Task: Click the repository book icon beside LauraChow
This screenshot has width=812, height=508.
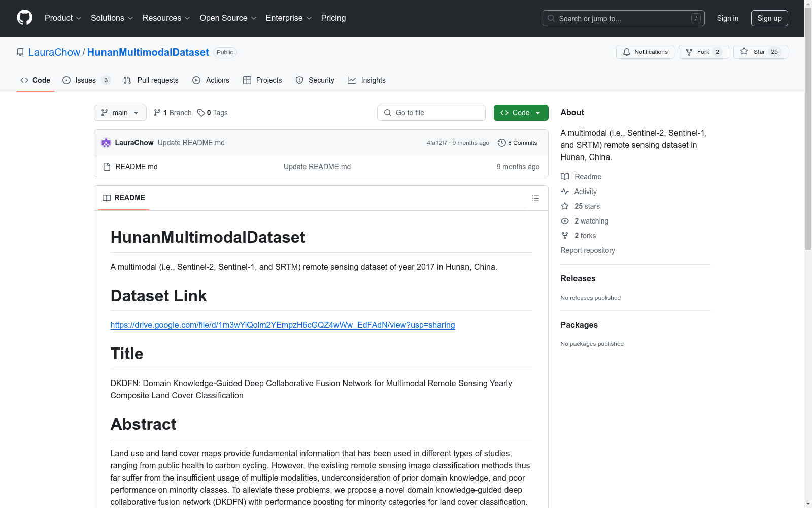Action: pyautogui.click(x=20, y=52)
